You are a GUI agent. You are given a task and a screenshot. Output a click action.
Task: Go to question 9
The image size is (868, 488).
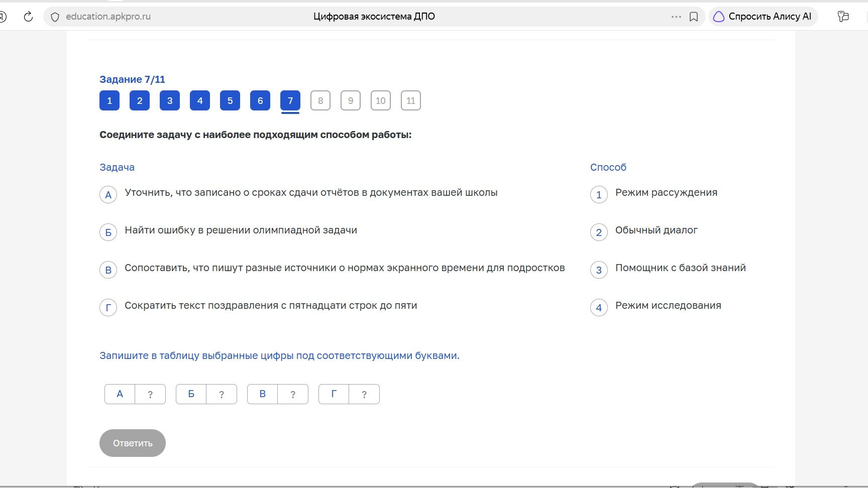[x=351, y=100]
